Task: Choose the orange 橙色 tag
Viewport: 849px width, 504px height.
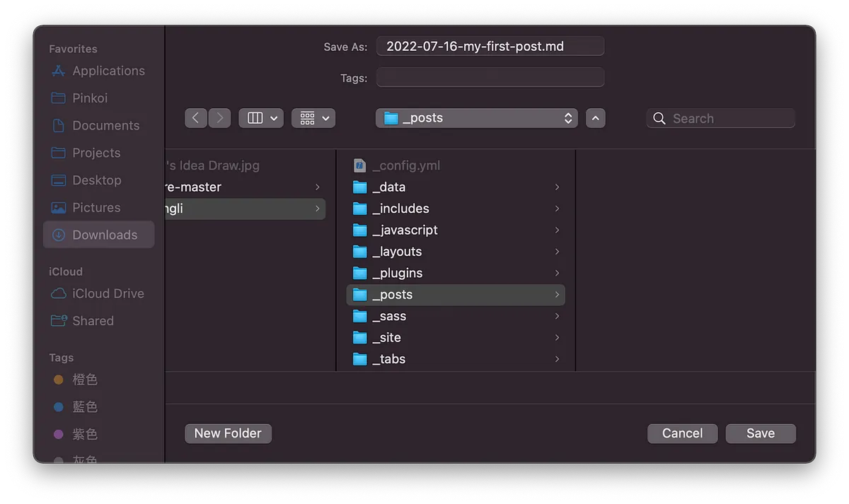Action: (84, 380)
